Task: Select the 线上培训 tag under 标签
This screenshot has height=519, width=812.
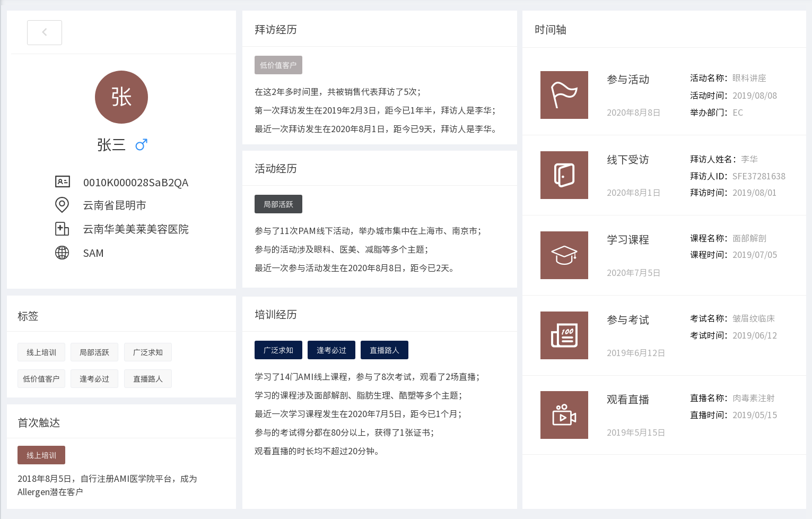Action: 41,352
